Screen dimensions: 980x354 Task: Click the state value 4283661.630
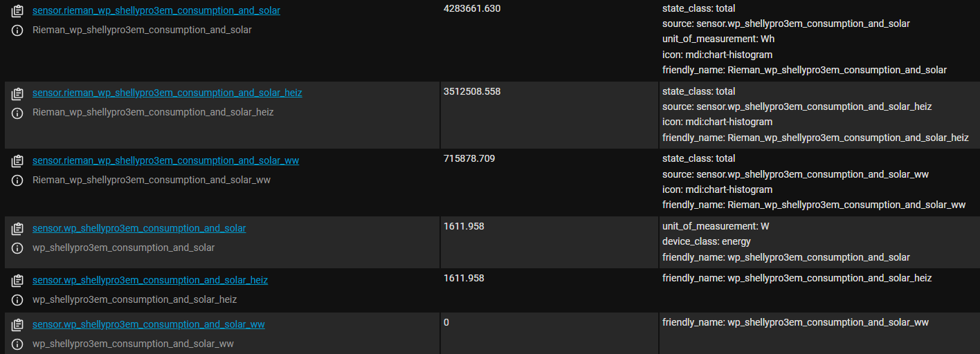coord(471,8)
